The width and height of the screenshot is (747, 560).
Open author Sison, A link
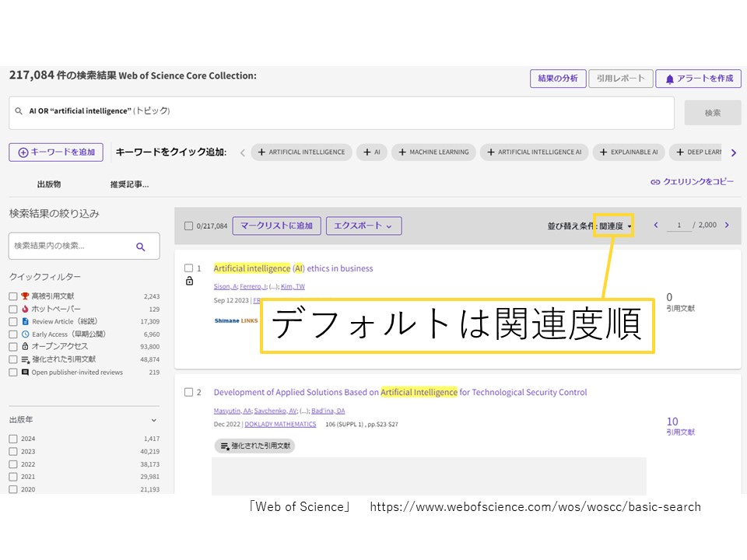click(226, 286)
